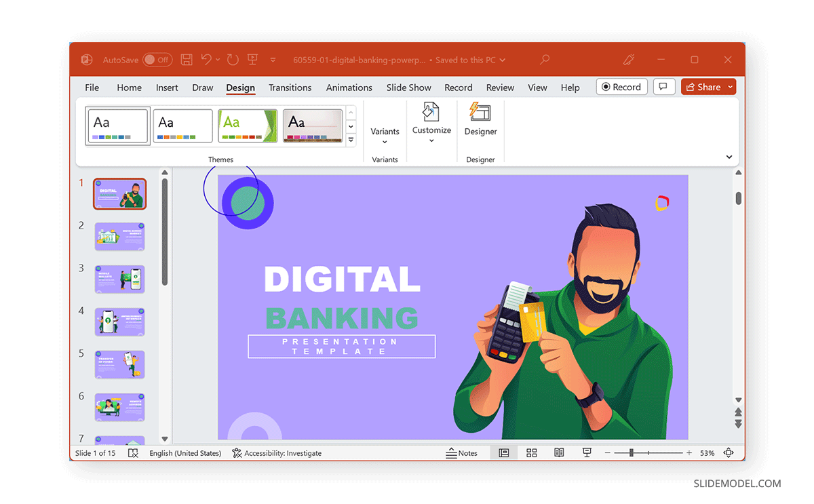
Task: Open the Animations ribbon tab
Action: pyautogui.click(x=349, y=87)
